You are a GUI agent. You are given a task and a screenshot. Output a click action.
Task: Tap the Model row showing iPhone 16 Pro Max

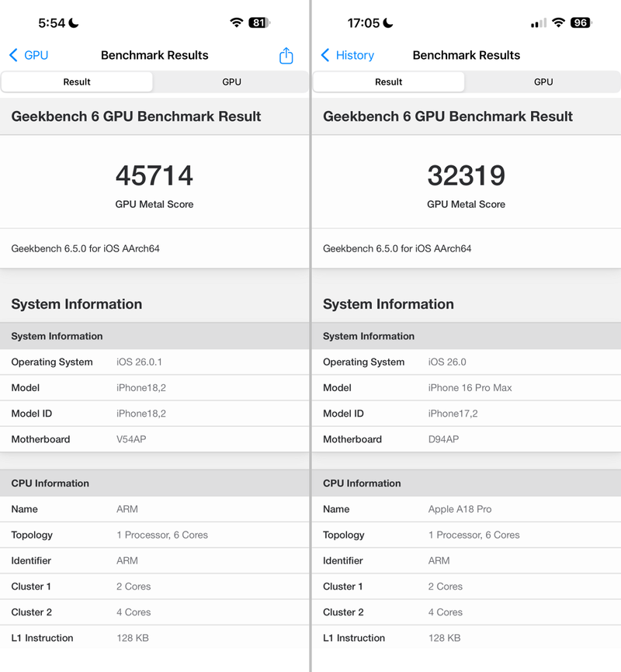click(466, 387)
